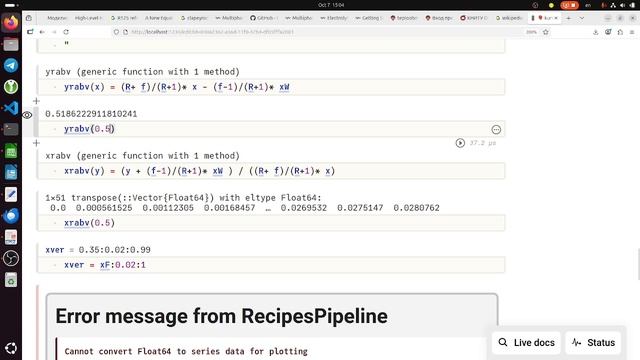Open Live docs panel

tap(526, 342)
